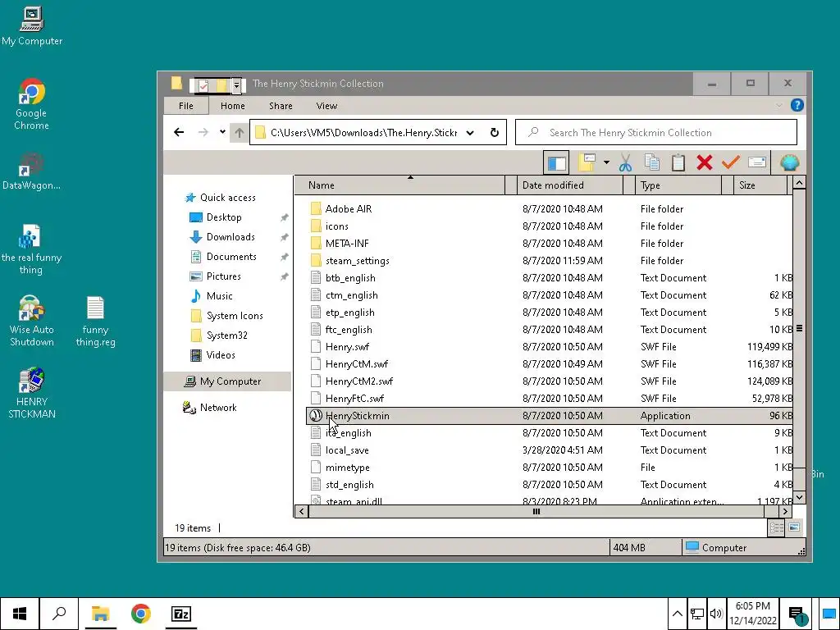Go back using the Back arrow
This screenshot has width=840, height=630.
tap(179, 132)
